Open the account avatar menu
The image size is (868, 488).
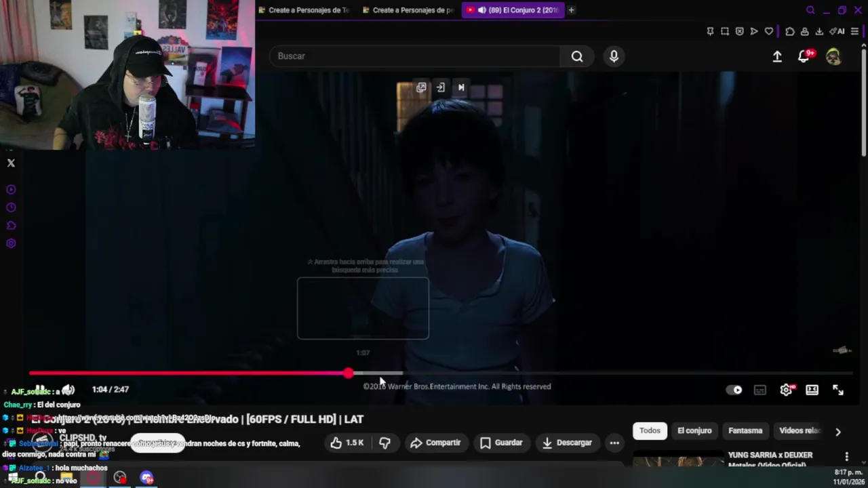(x=833, y=57)
